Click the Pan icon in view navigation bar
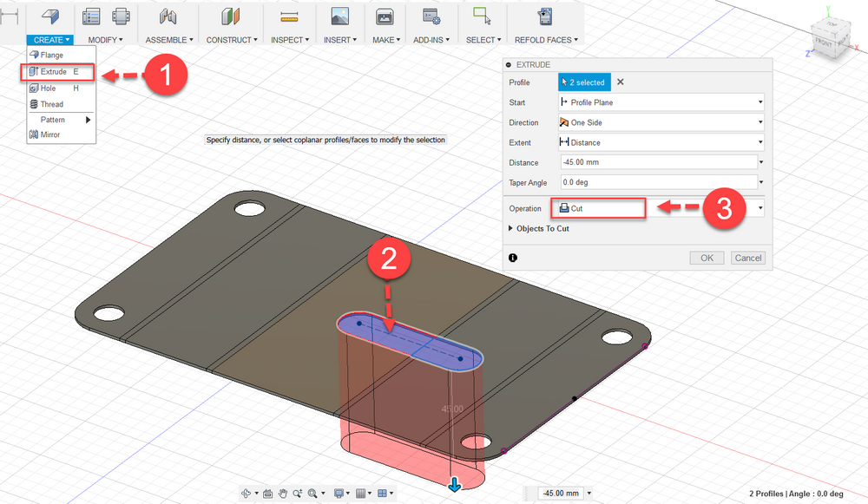Screen dimensions: 868x504 pyautogui.click(x=284, y=493)
